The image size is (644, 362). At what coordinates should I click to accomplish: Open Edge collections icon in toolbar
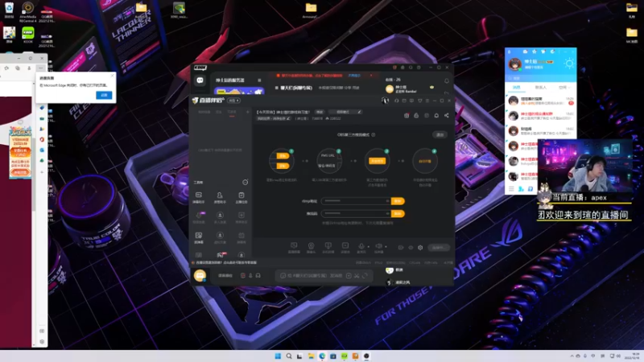(18, 68)
